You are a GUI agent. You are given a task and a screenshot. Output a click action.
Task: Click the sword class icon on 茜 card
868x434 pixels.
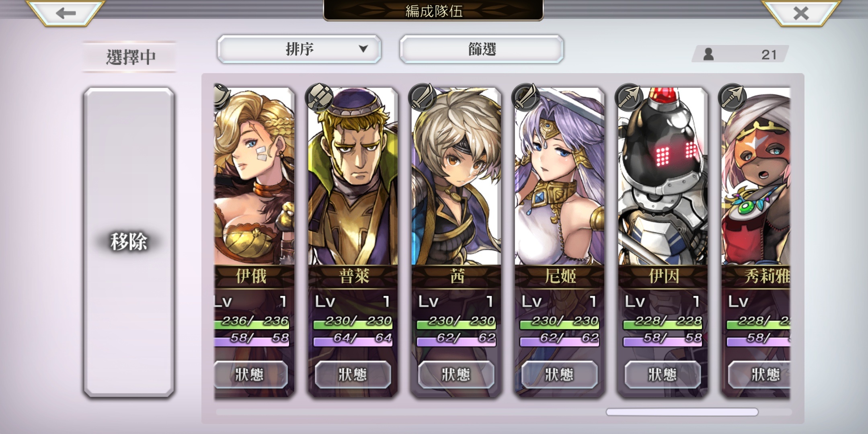pyautogui.click(x=423, y=96)
